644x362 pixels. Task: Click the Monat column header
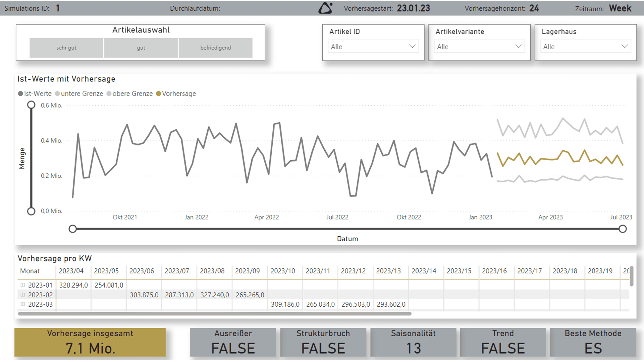30,271
